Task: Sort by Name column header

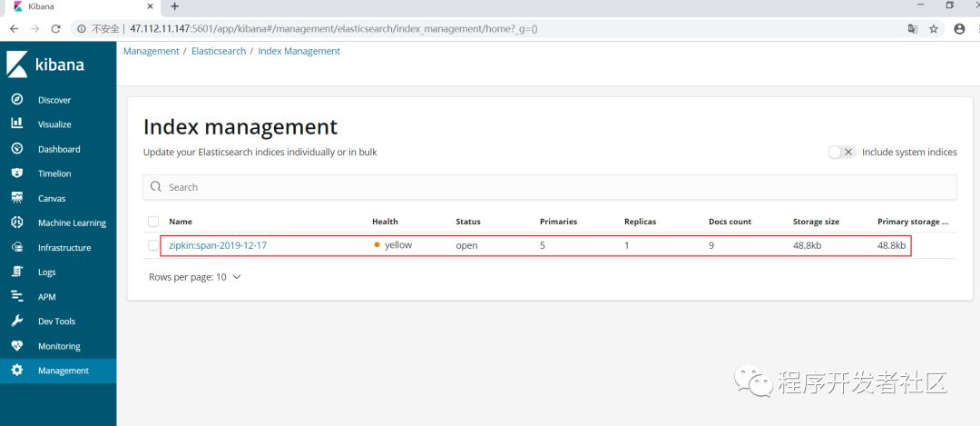Action: coord(181,222)
